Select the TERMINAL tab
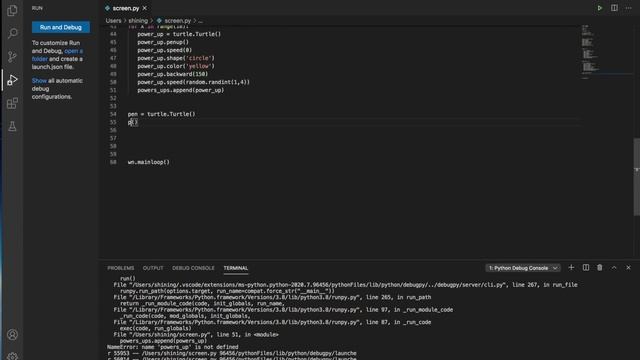 236,268
